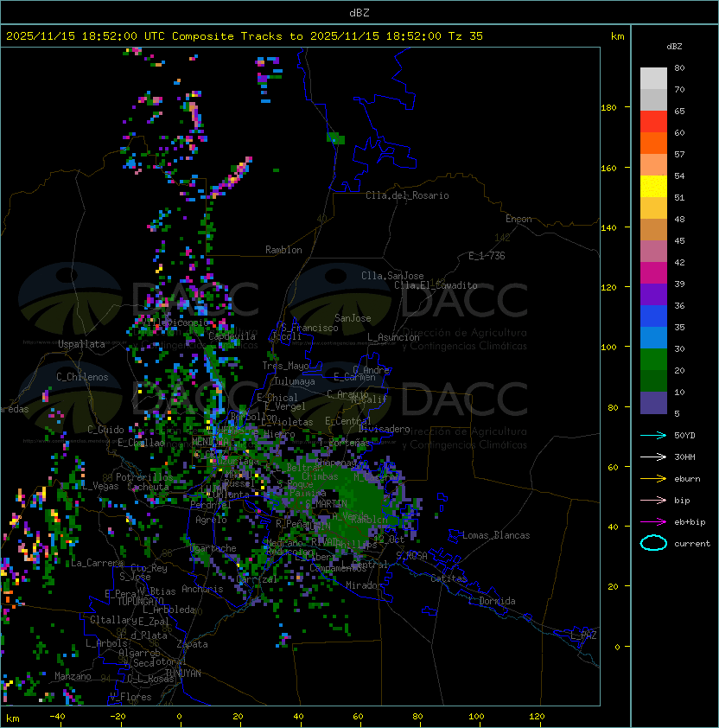Click the 'Clla.SanJose' map label
Screen dimensions: 719x728
click(392, 276)
